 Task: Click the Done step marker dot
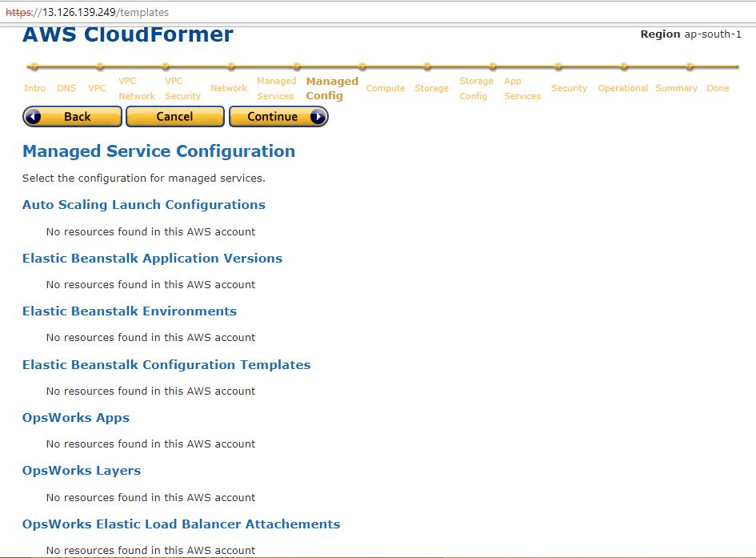689,66
